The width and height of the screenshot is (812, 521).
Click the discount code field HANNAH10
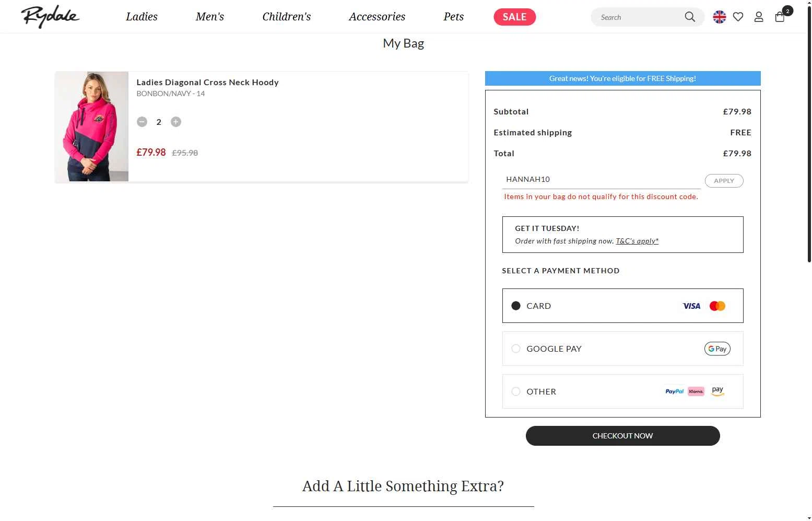pos(601,179)
